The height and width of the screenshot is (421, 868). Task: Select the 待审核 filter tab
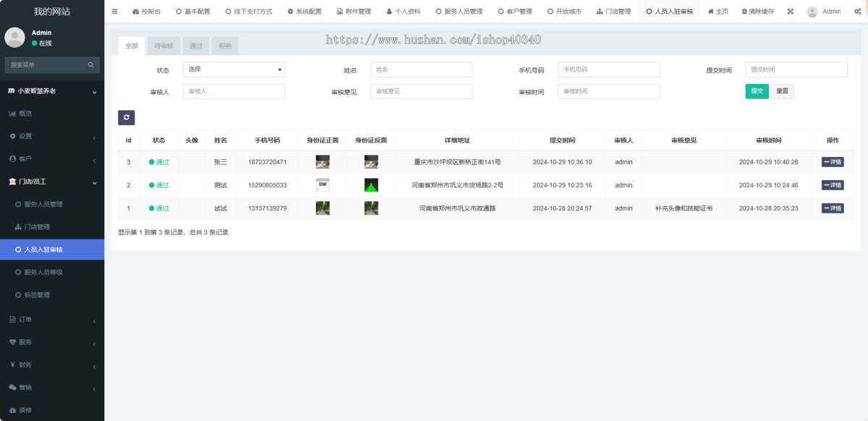pos(163,46)
